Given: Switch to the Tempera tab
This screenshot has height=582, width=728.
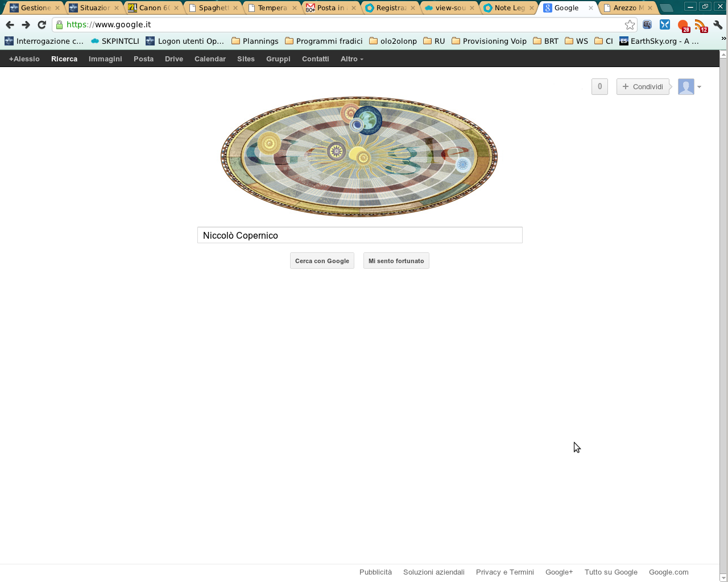Looking at the screenshot, I should tap(272, 8).
